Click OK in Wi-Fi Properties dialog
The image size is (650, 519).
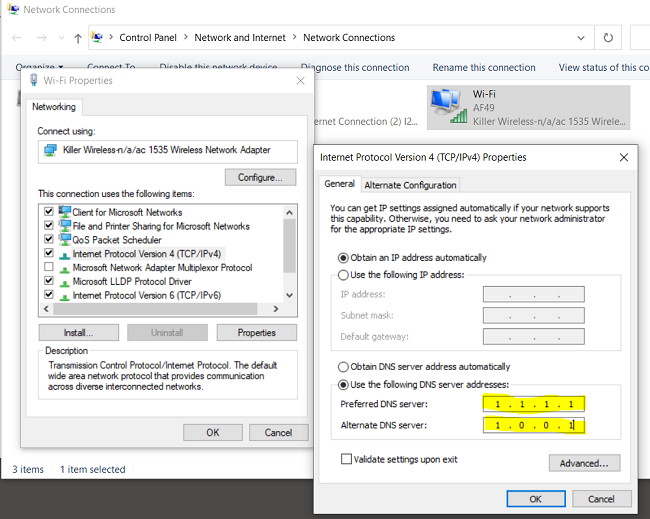point(213,432)
